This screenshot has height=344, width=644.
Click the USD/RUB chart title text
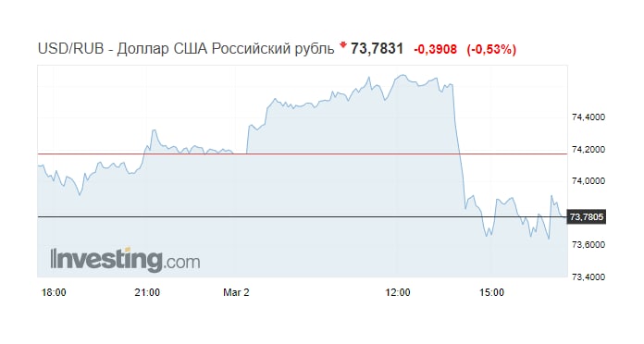[x=186, y=49]
